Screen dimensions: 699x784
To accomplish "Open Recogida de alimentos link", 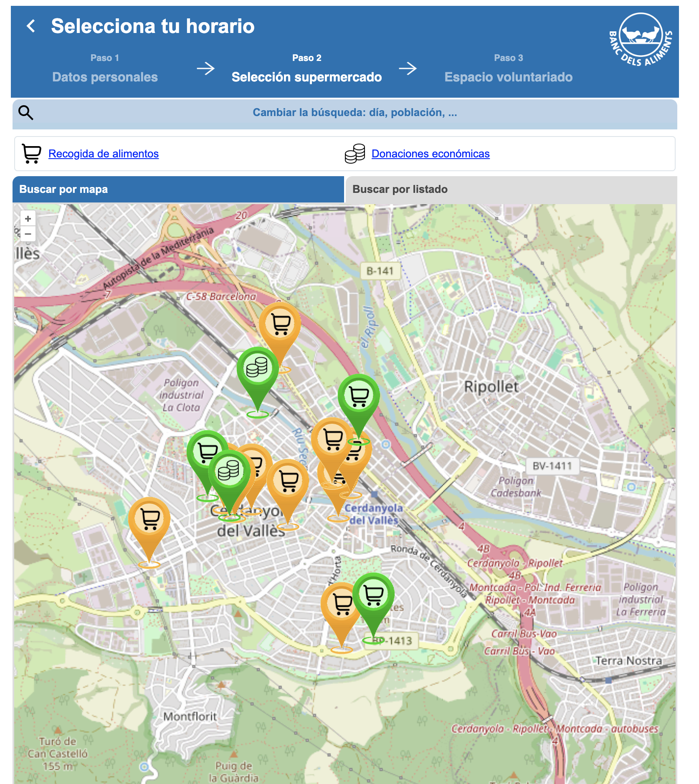I will point(104,154).
